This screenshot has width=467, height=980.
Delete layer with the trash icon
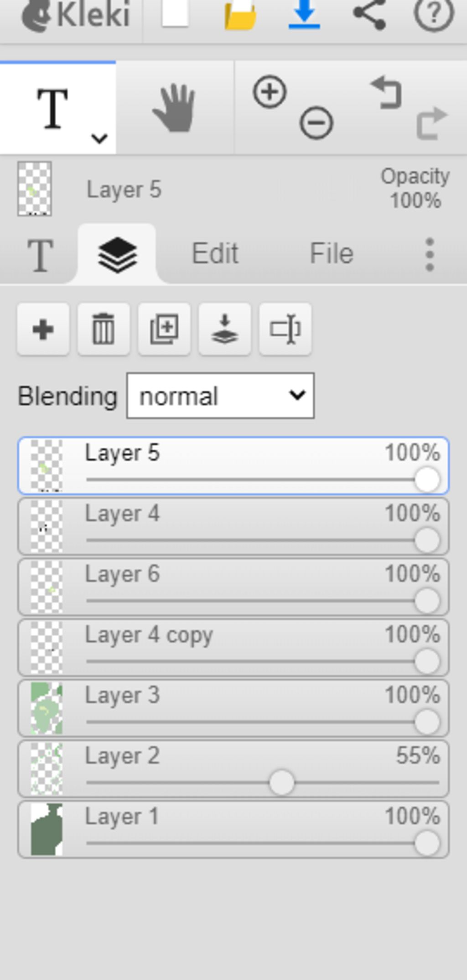tap(104, 329)
